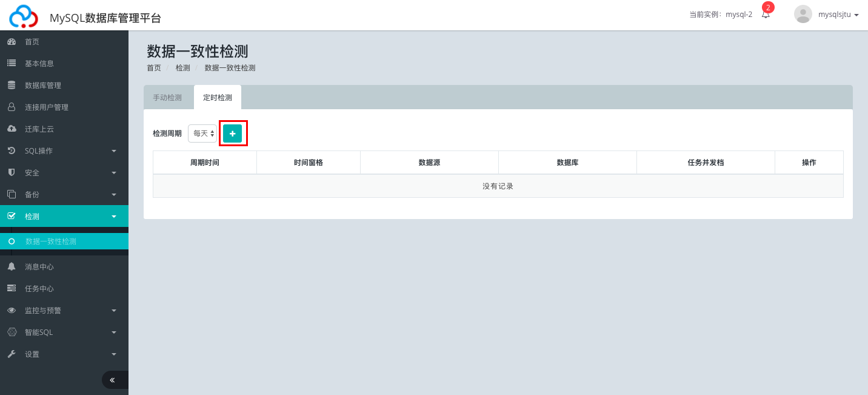
Task: Click the 数据库管理 database icon
Action: (x=11, y=85)
